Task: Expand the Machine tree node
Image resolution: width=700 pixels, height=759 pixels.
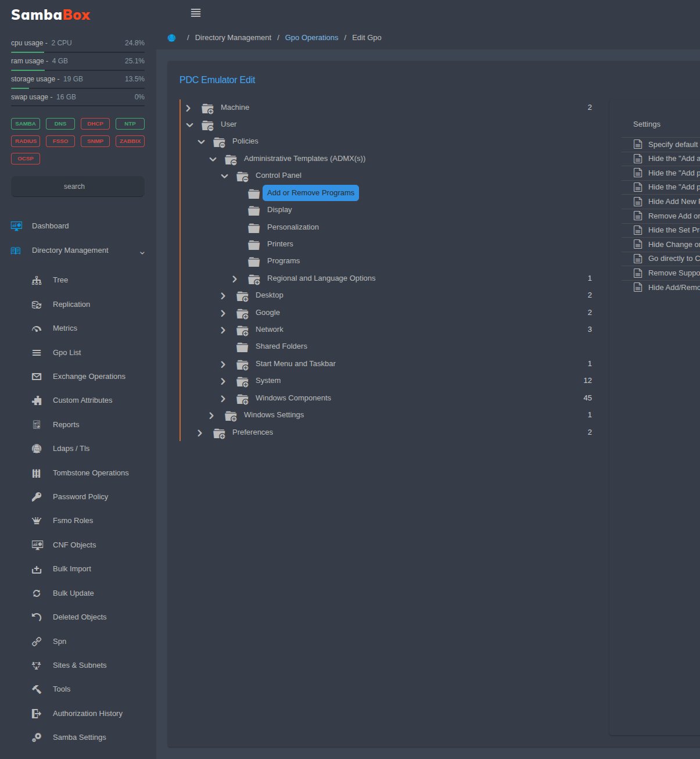Action: (x=188, y=108)
